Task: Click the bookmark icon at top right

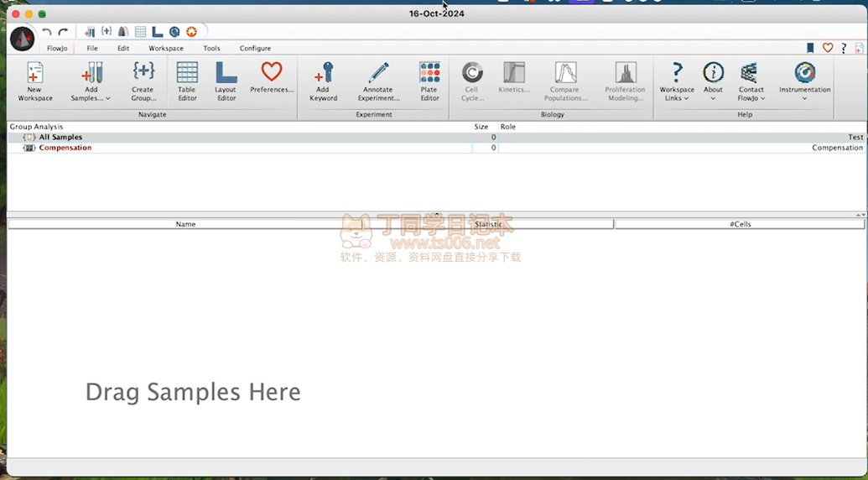Action: pyautogui.click(x=810, y=48)
